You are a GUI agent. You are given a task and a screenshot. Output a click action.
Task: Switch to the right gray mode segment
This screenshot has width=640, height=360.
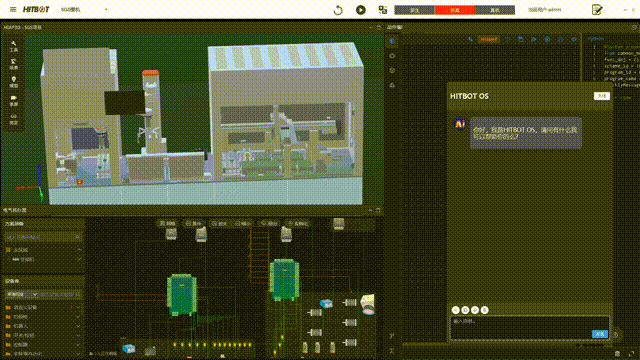click(495, 10)
